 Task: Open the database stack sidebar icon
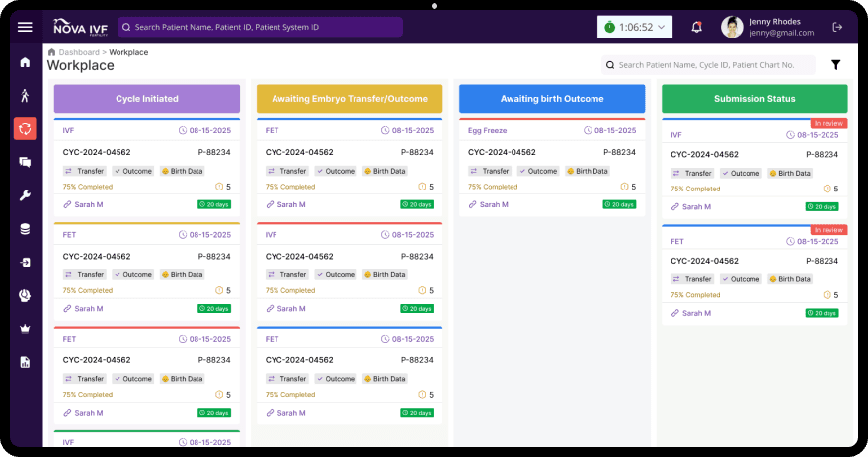tap(25, 229)
